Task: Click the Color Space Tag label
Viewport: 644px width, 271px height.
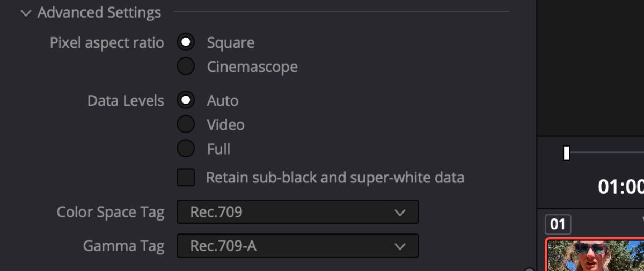Action: [x=110, y=213]
